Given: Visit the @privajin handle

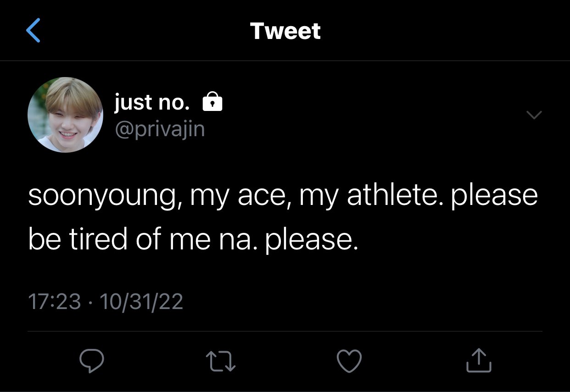Looking at the screenshot, I should 159,130.
